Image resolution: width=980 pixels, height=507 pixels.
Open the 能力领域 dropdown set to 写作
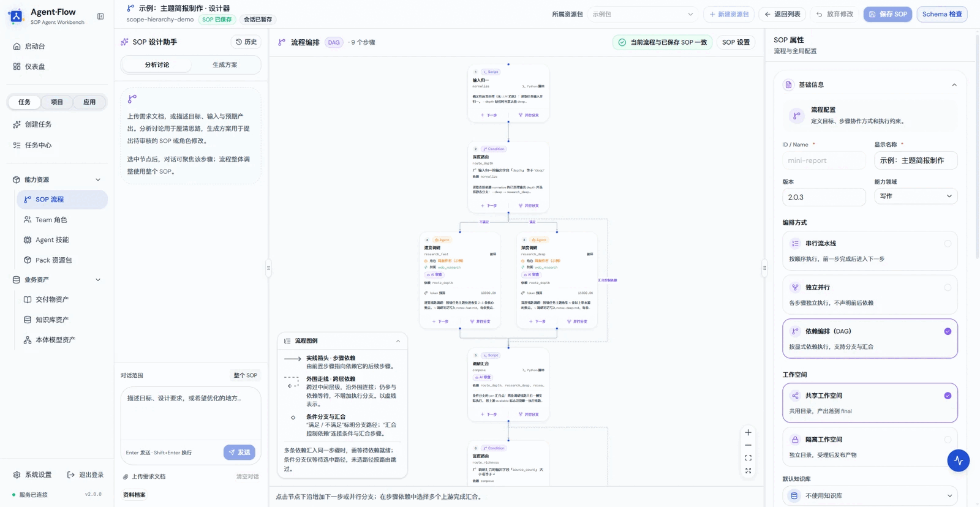916,196
